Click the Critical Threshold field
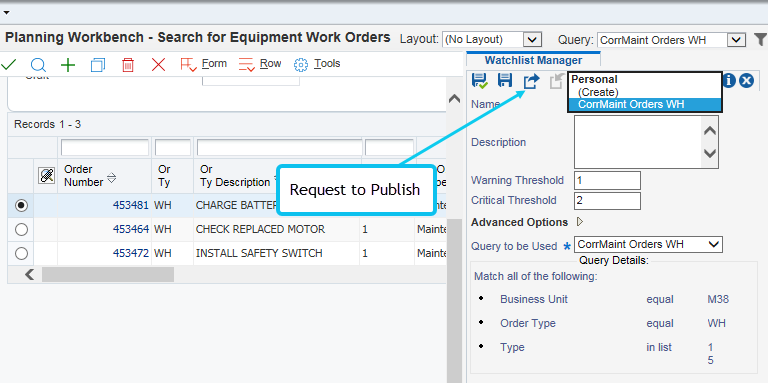 coord(607,200)
